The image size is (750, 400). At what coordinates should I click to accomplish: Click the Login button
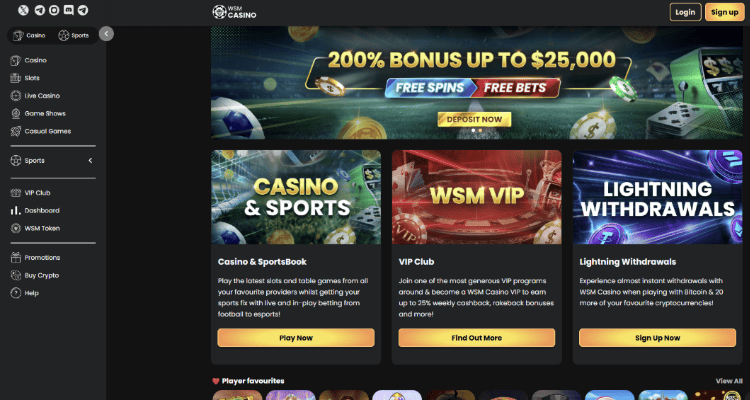tap(685, 12)
